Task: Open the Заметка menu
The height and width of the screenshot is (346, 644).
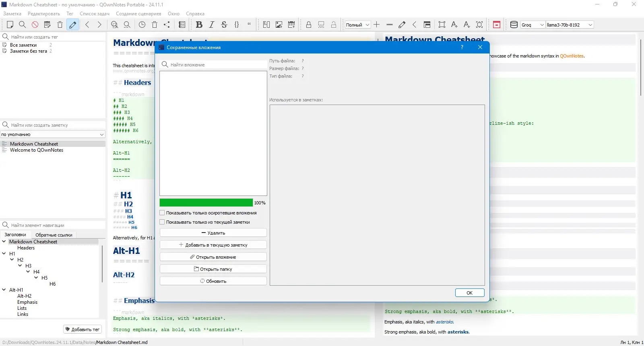Action: pos(12,14)
